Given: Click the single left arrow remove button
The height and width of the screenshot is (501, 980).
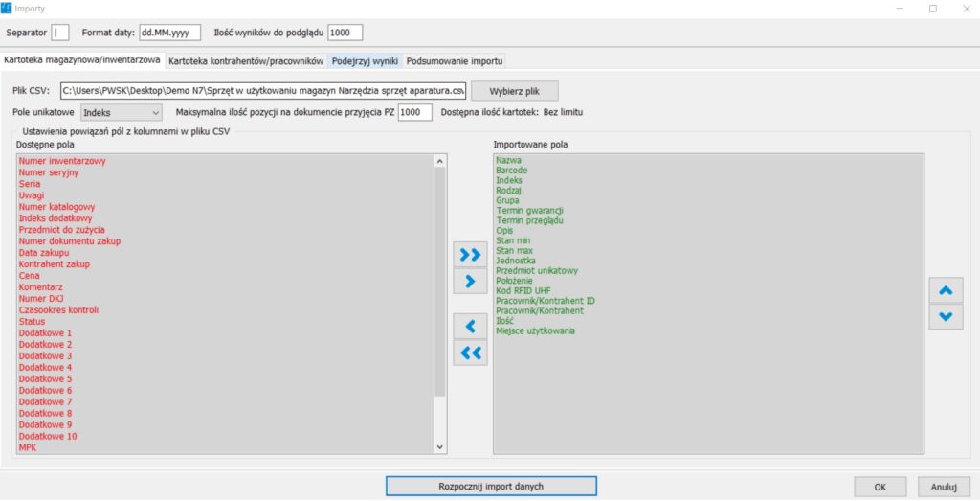Looking at the screenshot, I should pos(469,326).
